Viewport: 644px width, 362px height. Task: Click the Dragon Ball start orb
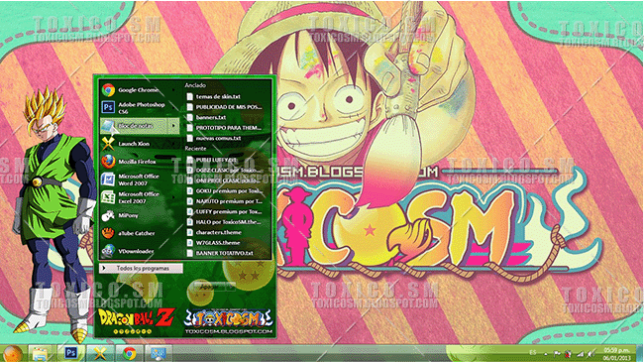[13, 353]
